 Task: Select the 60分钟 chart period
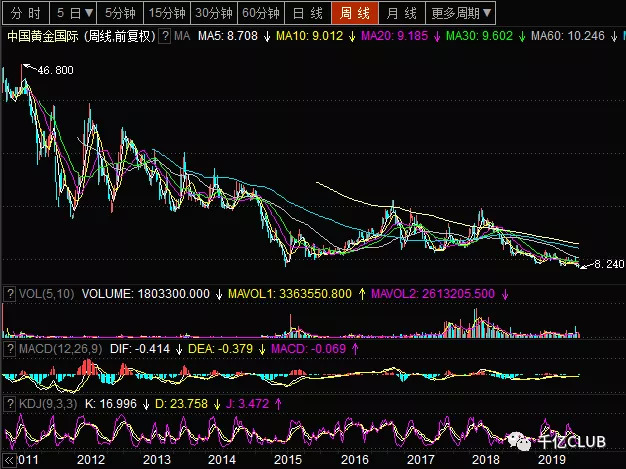click(261, 13)
